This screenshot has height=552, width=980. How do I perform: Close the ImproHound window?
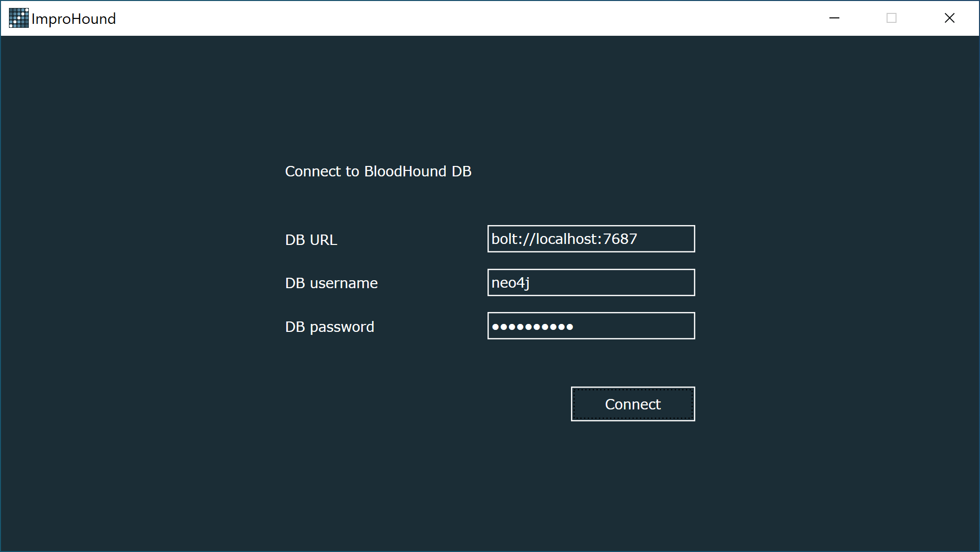pos(949,18)
